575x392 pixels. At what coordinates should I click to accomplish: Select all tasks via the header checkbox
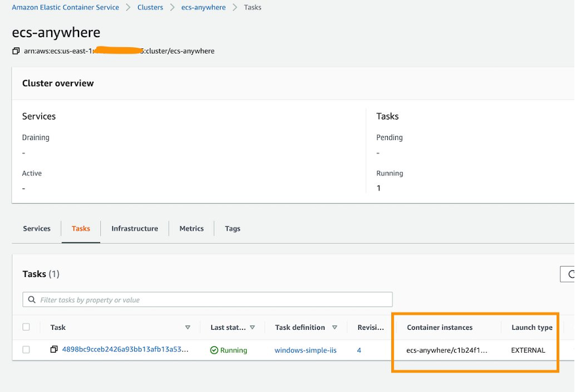[x=26, y=327]
